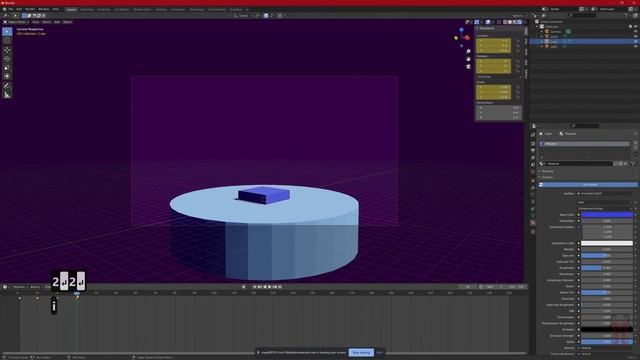Jump to timeline start frame
Image resolution: width=640 pixels, height=360 pixels.
point(254,287)
